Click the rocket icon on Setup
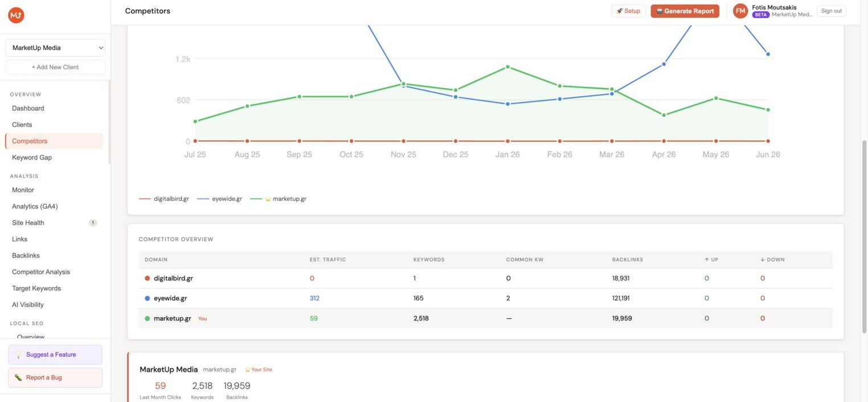The height and width of the screenshot is (402, 868). click(x=620, y=11)
